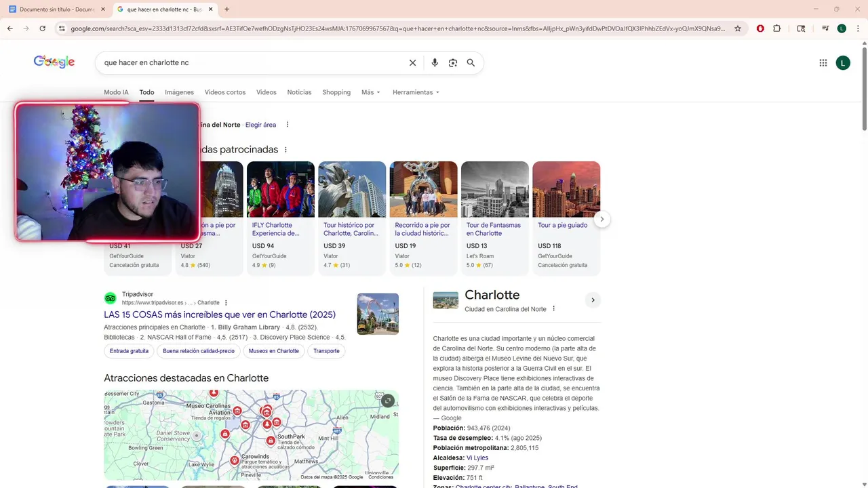Open media control icon in Chrome toolbar
This screenshot has width=868, height=488.
tap(825, 28)
